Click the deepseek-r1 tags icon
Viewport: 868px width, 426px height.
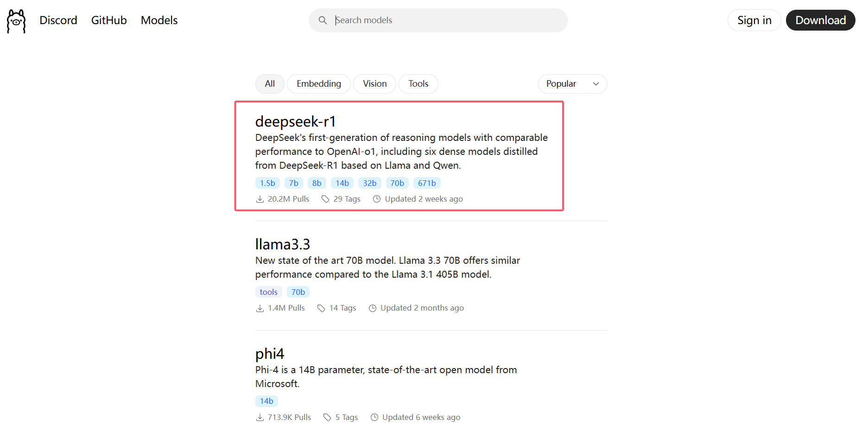tap(325, 199)
